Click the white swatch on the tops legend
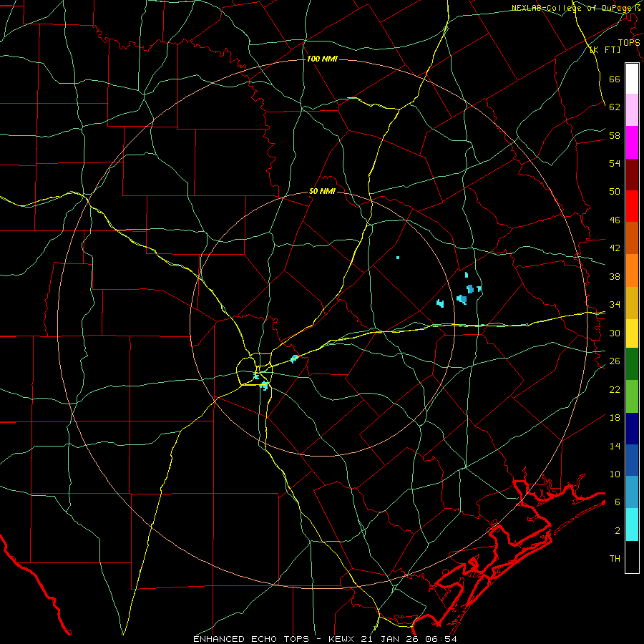Image resolution: width=644 pixels, height=644 pixels. (632, 79)
